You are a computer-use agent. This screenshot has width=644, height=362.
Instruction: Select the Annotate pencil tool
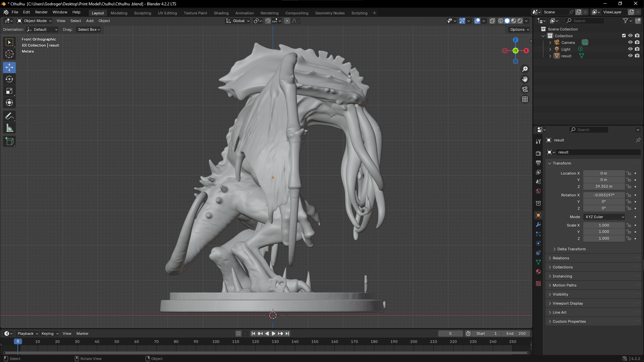[x=9, y=116]
